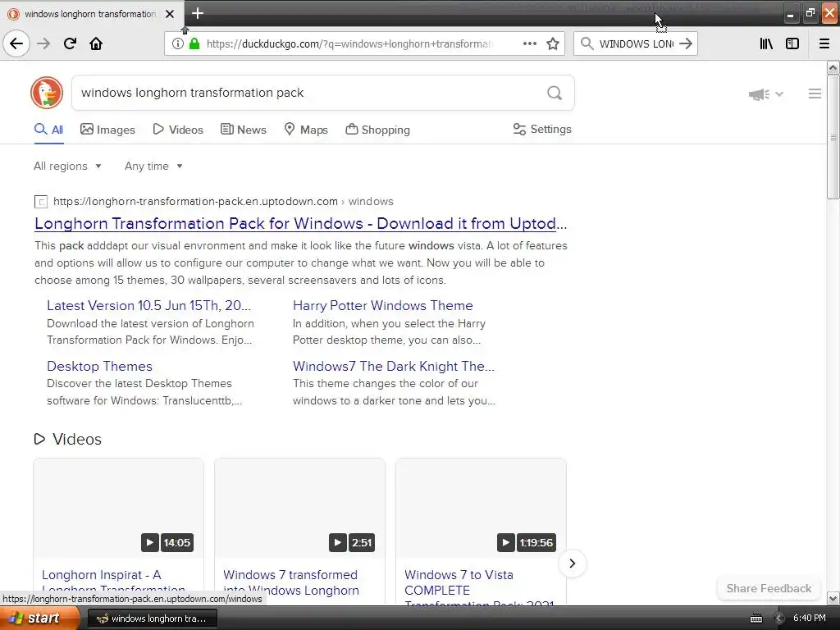Show site information icon in address bar
840x630 pixels.
(x=177, y=43)
